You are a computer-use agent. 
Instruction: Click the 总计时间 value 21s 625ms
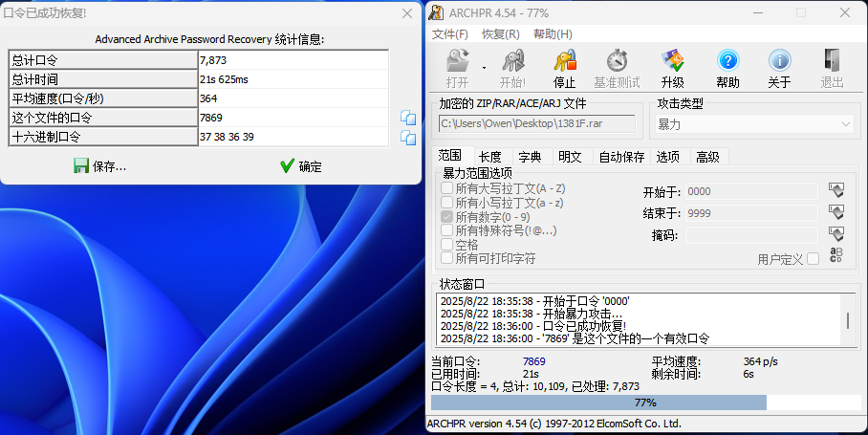[x=225, y=79]
